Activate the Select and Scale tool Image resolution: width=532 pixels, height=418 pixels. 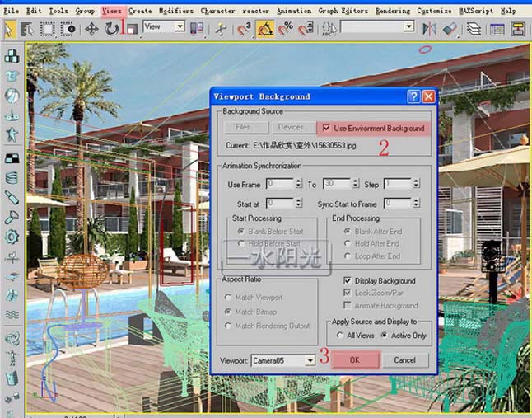(x=132, y=29)
